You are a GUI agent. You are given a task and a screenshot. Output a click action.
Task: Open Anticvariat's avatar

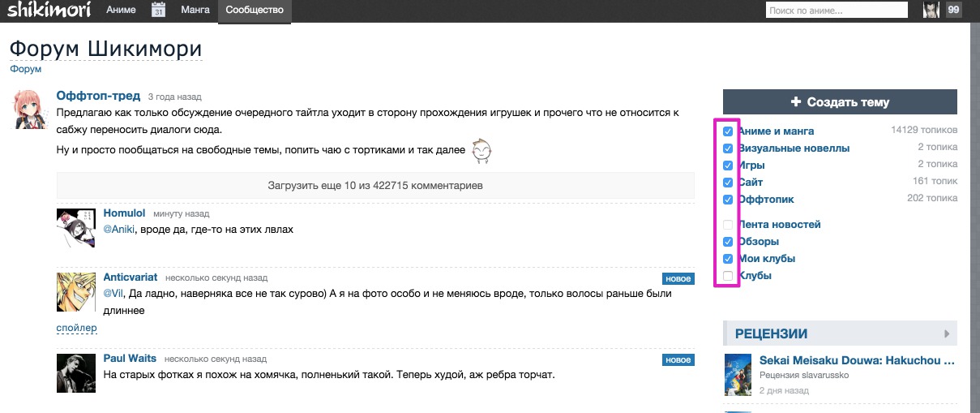[76, 292]
